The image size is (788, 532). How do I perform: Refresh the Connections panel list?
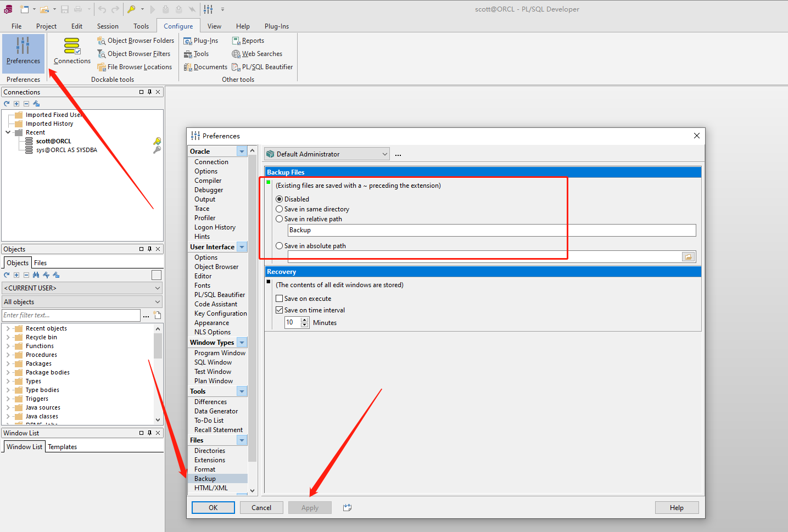pos(7,104)
